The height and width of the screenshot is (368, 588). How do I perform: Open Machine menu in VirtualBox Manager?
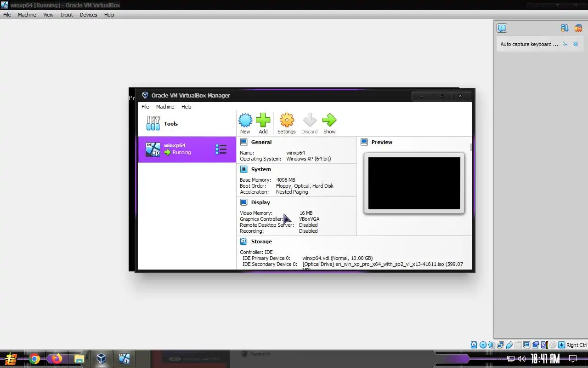click(165, 107)
